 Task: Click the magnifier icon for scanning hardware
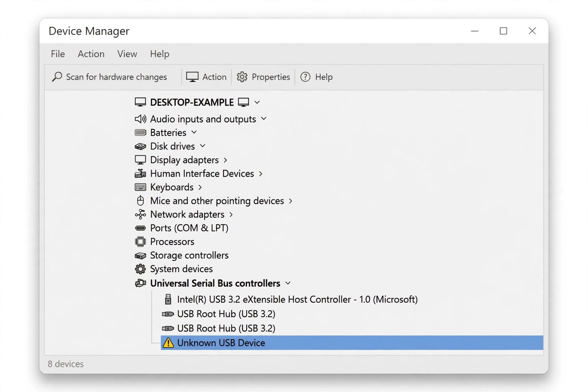[x=57, y=77]
